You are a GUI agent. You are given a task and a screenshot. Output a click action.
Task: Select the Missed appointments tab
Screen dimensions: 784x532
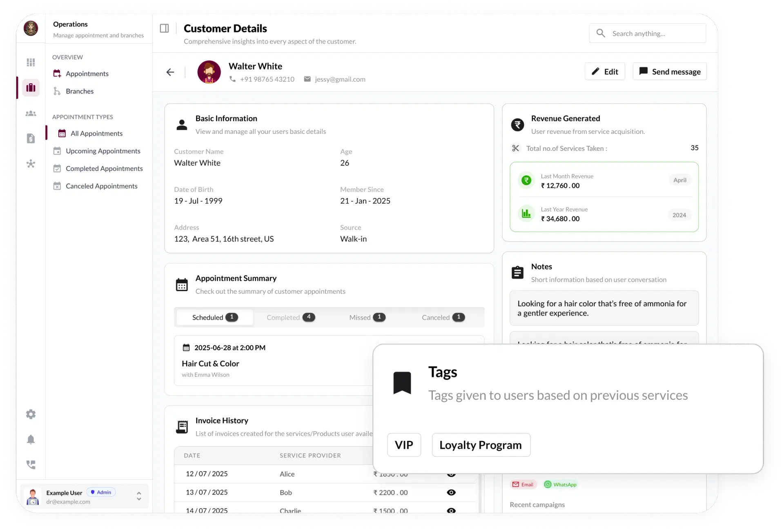click(x=367, y=317)
